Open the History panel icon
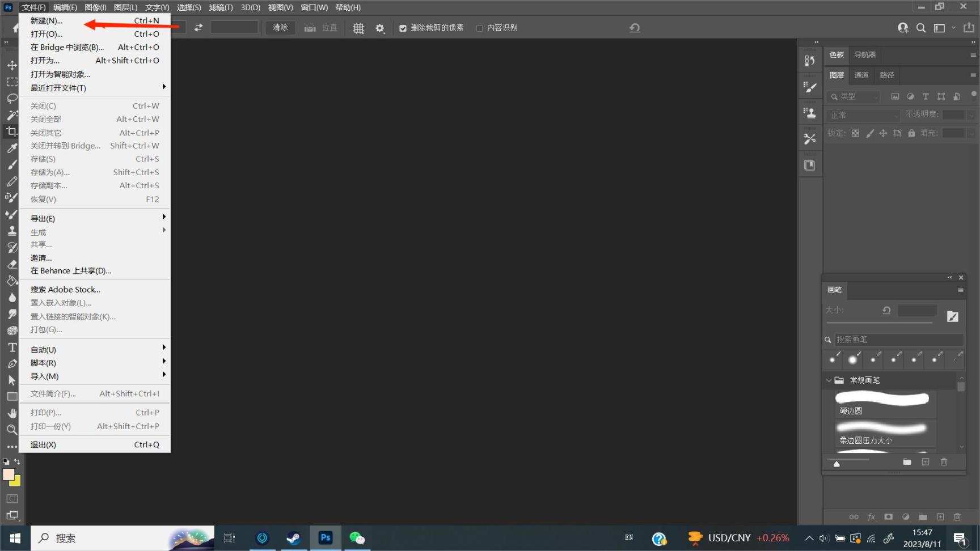This screenshot has width=980, height=551. 810,61
